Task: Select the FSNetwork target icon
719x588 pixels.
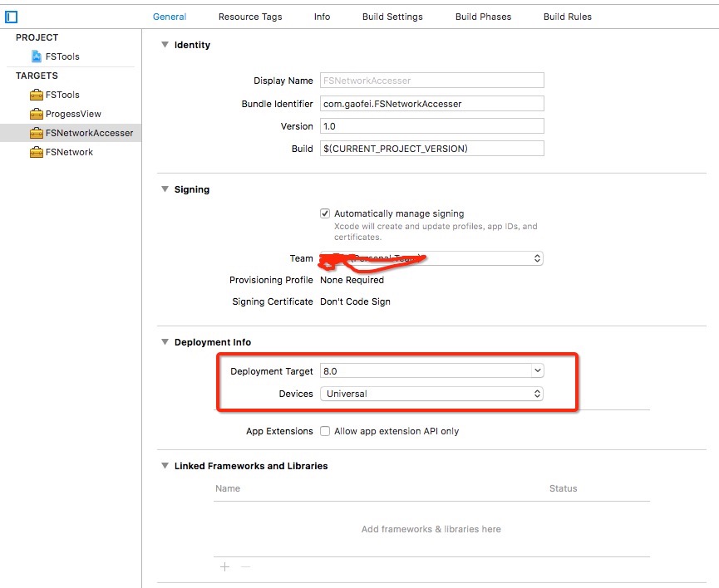Action: coord(37,152)
